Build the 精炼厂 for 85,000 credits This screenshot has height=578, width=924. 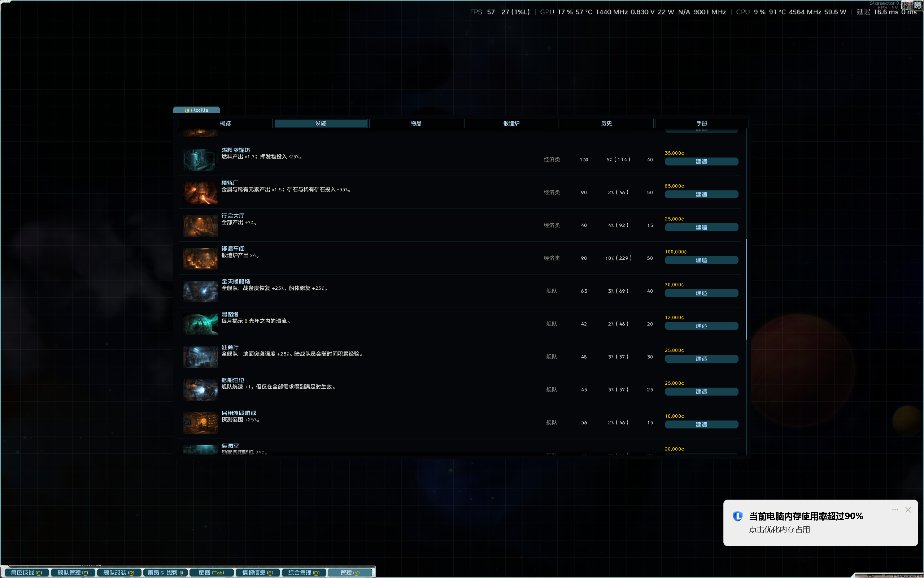701,195
